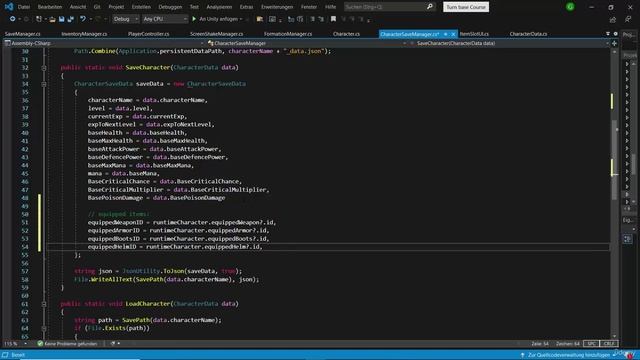640x360 pixels.
Task: Open the collapsed Proj... side panel tab
Action: coord(629,34)
